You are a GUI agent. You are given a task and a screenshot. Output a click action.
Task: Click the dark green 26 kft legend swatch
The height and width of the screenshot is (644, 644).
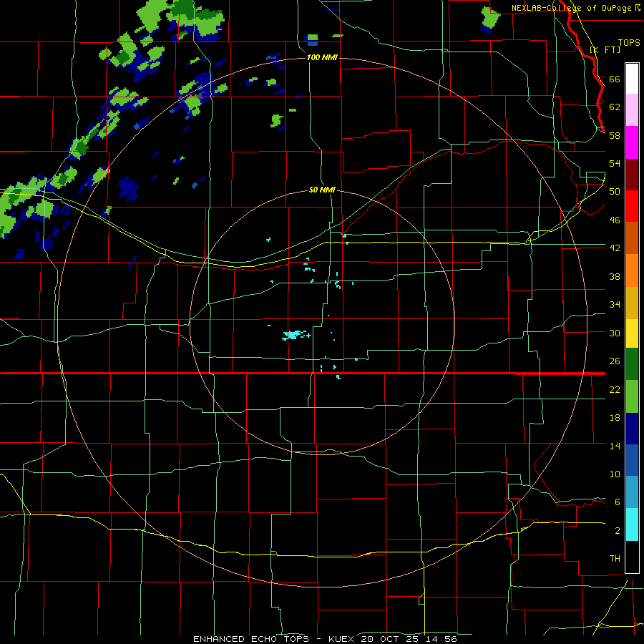(x=632, y=364)
